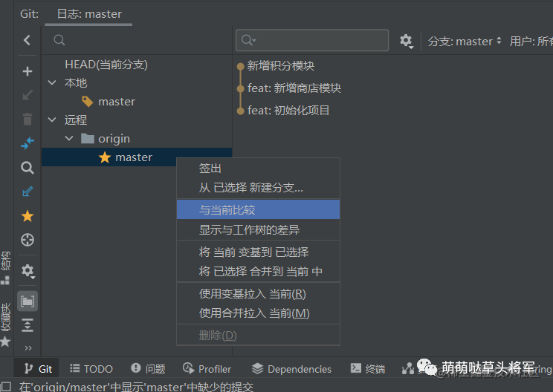The width and height of the screenshot is (553, 392).
Task: Open the 分支: master filter dropdown
Action: tap(464, 42)
